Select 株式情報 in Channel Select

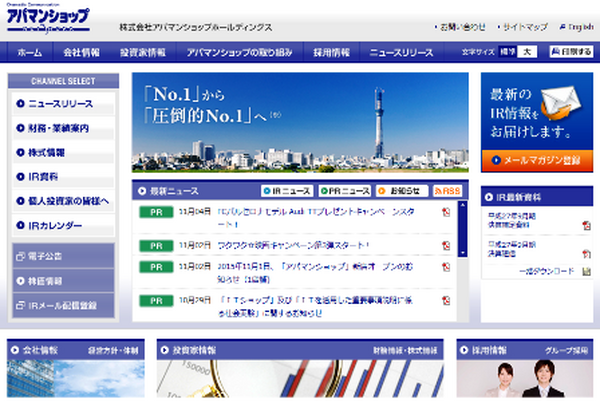pyautogui.click(x=63, y=152)
